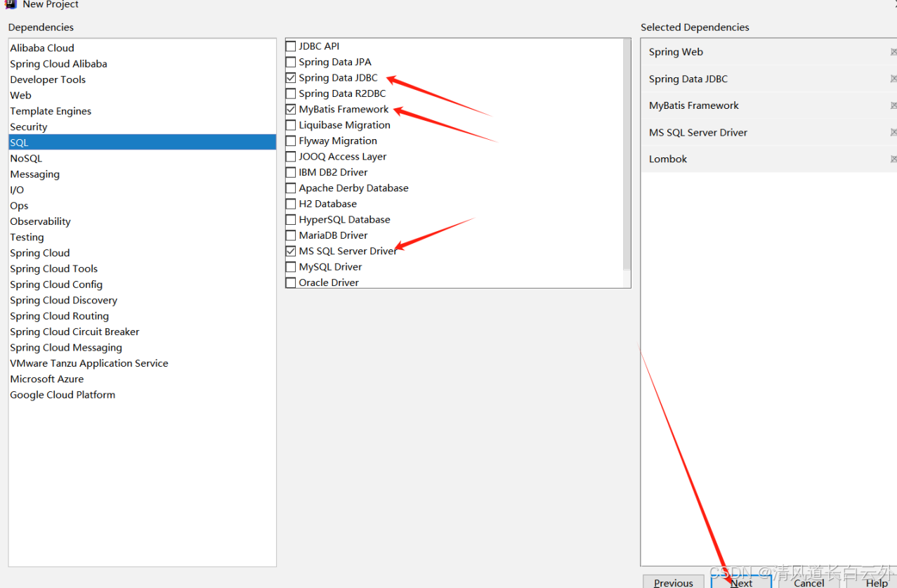Select Spring Web in Selected Dependencies
The image size is (897, 588).
pyautogui.click(x=768, y=52)
